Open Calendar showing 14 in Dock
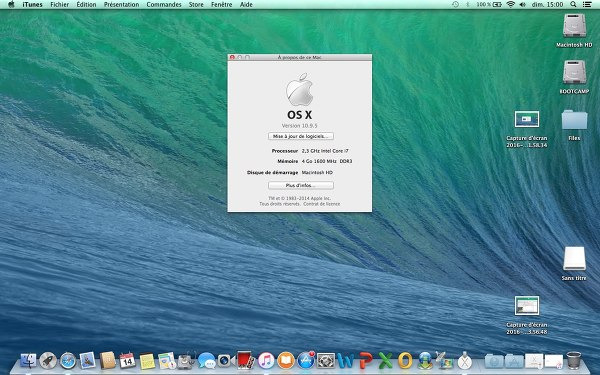Screen dimensions: 600x375 (x=127, y=360)
